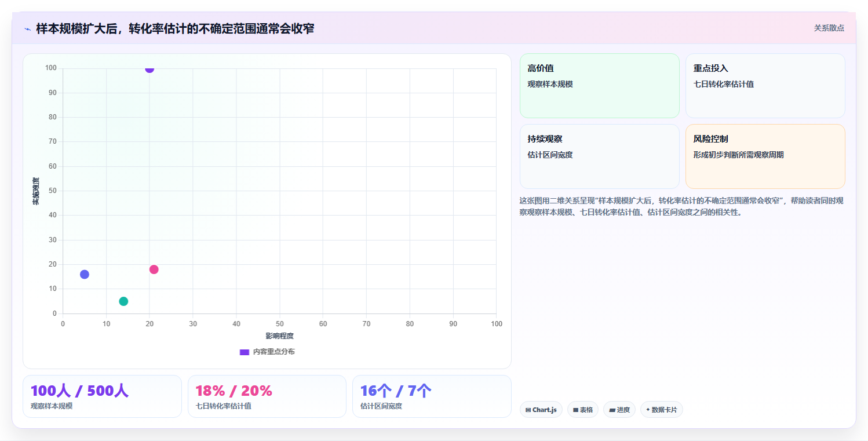Open the 风险控制 card
This screenshot has width=868, height=441.
pos(765,156)
